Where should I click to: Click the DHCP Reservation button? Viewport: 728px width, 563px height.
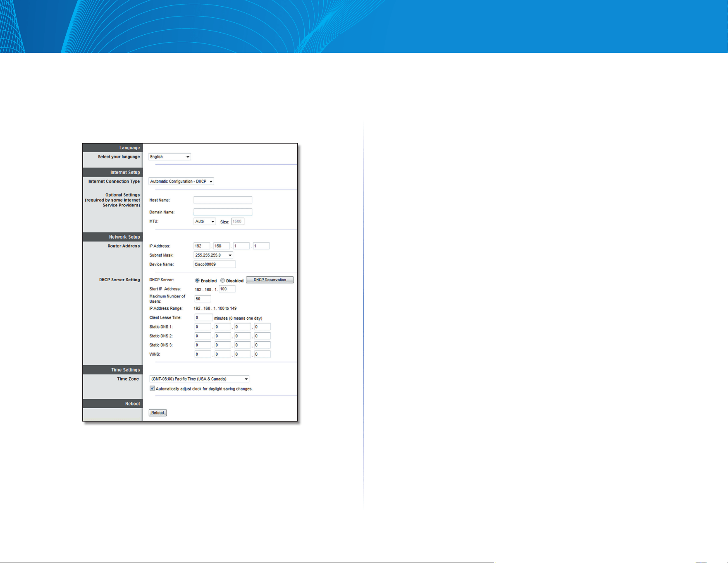point(270,280)
